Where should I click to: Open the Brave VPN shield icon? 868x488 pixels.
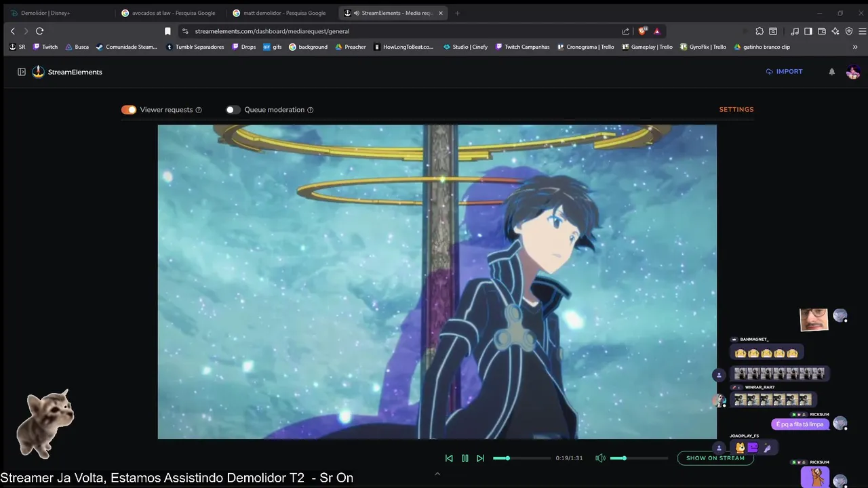click(849, 31)
